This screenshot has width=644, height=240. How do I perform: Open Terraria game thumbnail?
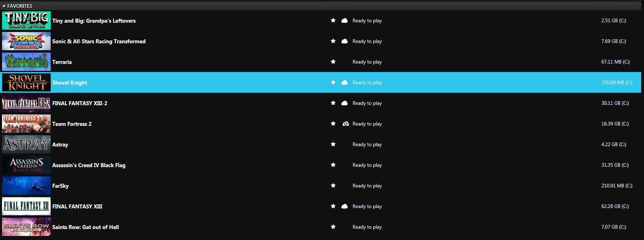26,62
